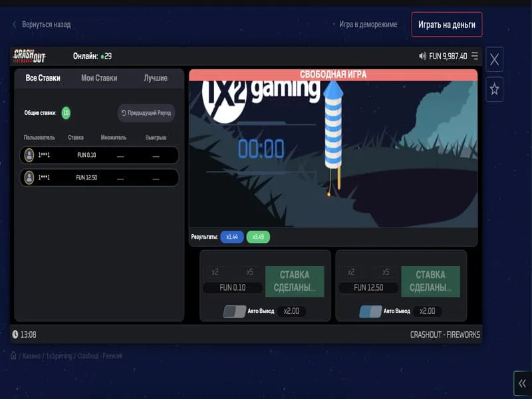Screen dimensions: 532x399
Task: Click the x3.49 result badge
Action: coord(258,237)
